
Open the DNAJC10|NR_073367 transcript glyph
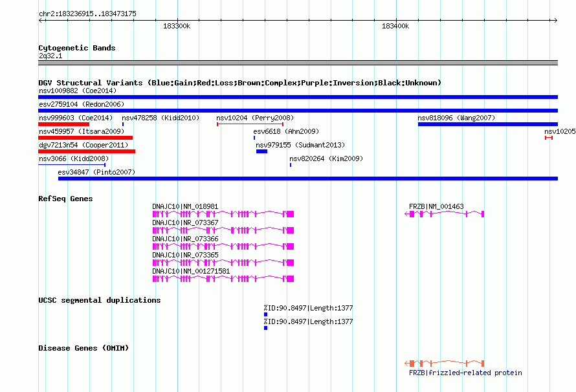point(223,230)
